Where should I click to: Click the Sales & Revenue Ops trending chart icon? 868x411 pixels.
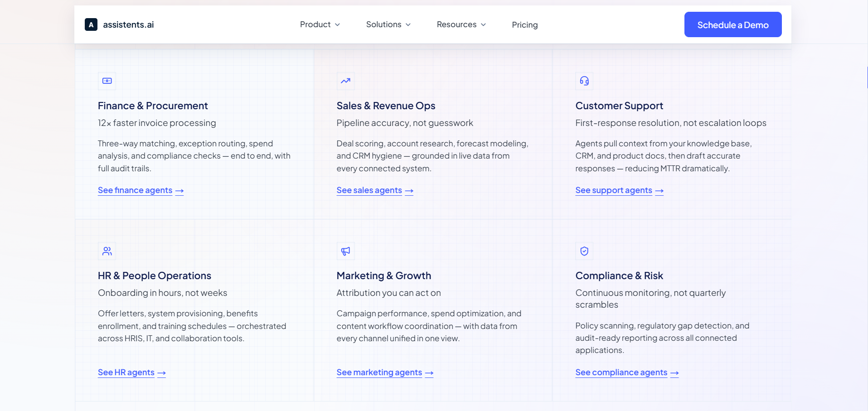[x=346, y=81]
